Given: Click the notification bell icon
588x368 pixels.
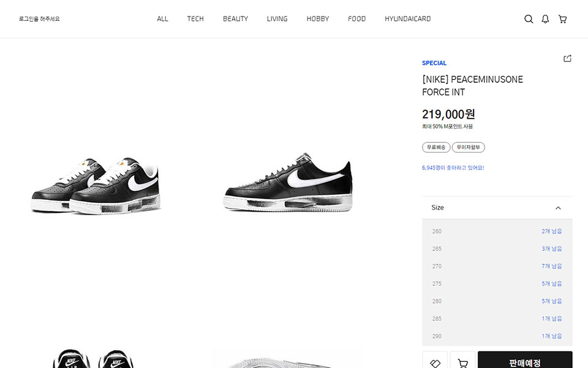Looking at the screenshot, I should [x=545, y=19].
